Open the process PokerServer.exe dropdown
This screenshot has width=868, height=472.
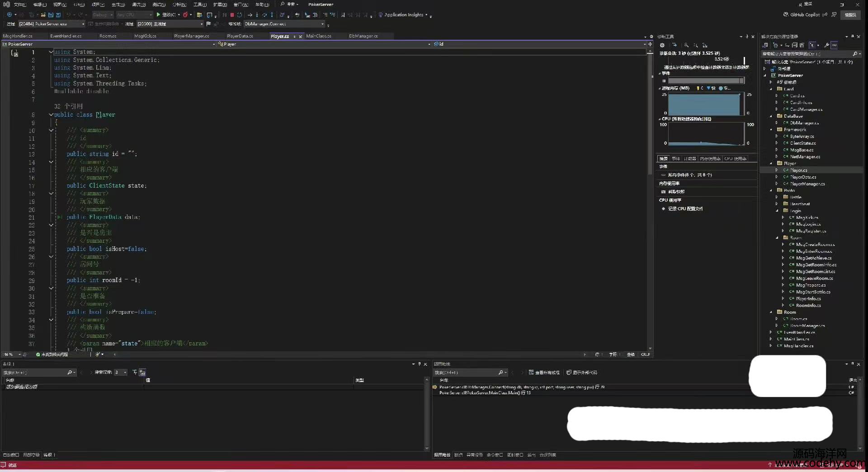click(x=51, y=24)
